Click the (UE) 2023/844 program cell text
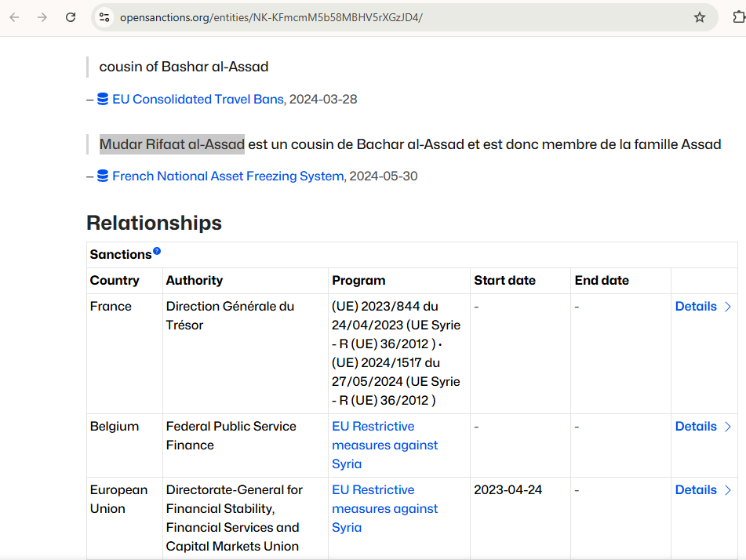 [x=396, y=354]
